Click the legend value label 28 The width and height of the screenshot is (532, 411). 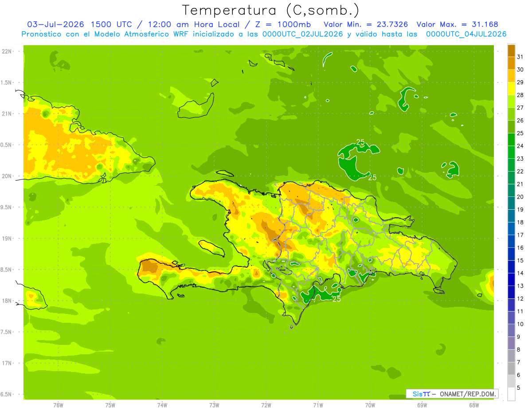[x=520, y=95]
